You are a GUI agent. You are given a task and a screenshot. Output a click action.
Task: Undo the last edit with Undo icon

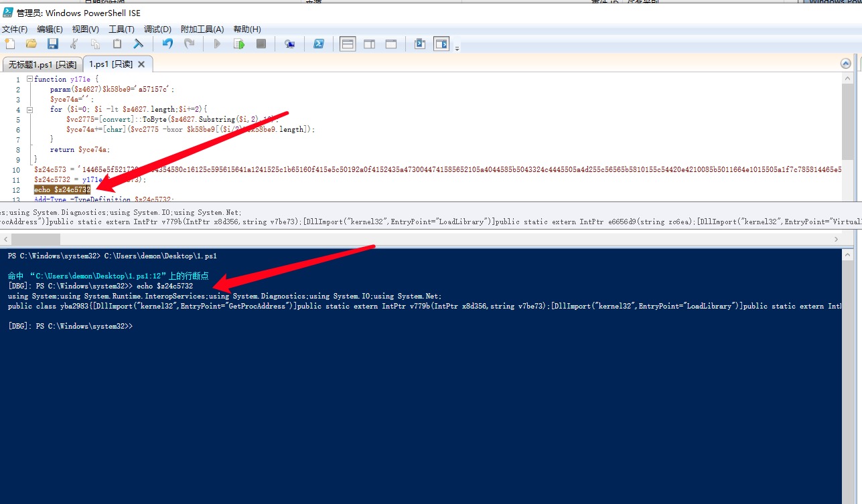coord(168,44)
